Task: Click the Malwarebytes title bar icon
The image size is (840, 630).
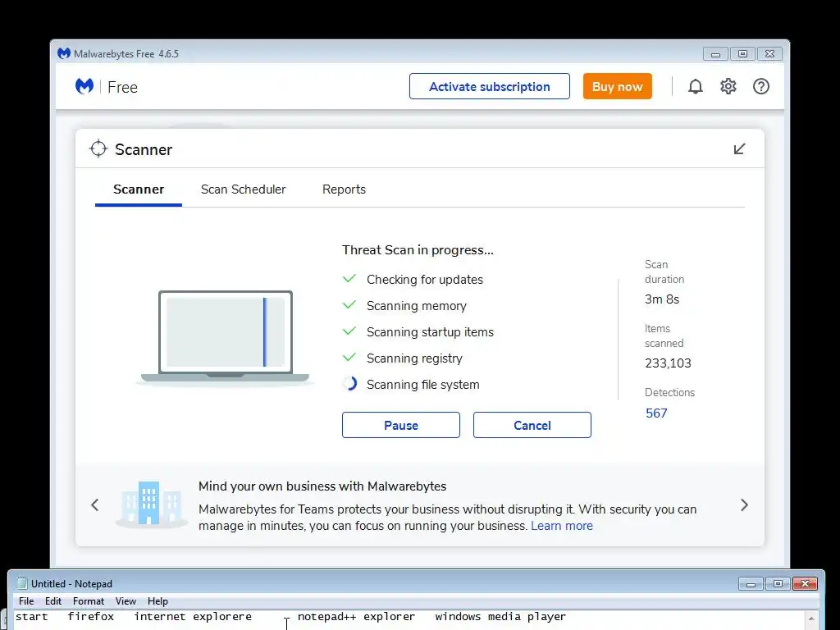Action: (64, 53)
